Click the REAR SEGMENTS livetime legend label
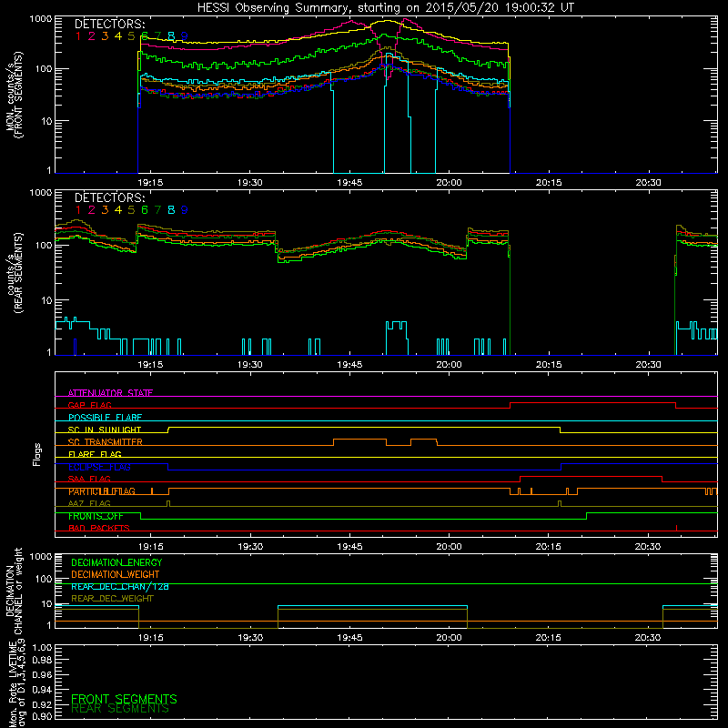Image resolution: width=728 pixels, height=728 pixels. 120,709
